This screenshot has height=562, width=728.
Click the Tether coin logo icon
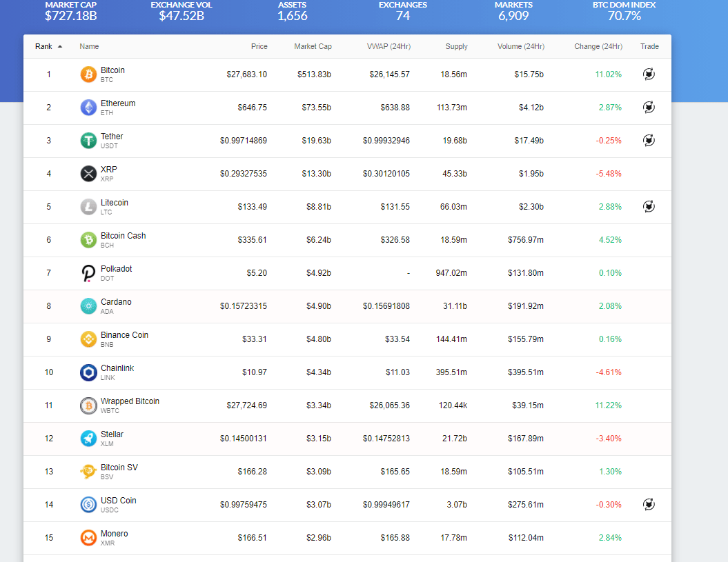[88, 140]
